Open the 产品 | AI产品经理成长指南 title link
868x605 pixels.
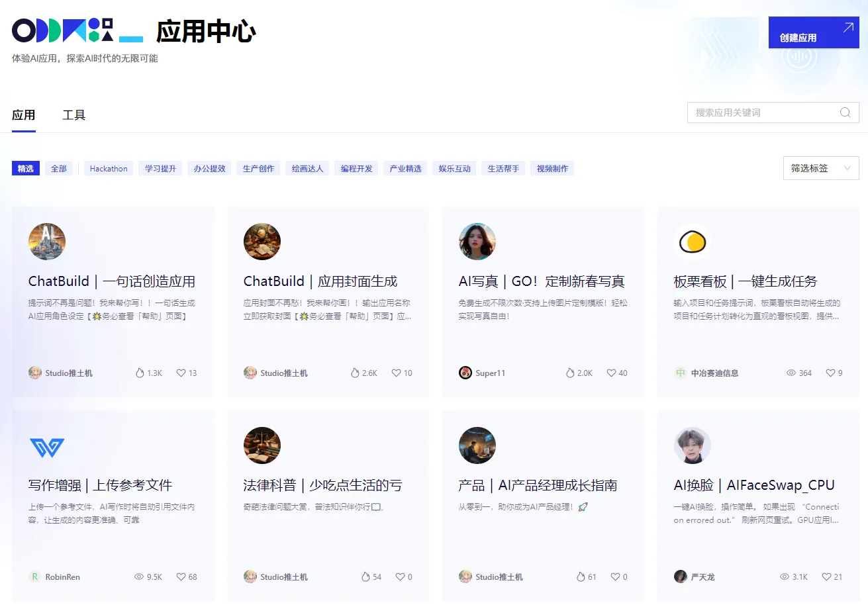click(x=538, y=485)
